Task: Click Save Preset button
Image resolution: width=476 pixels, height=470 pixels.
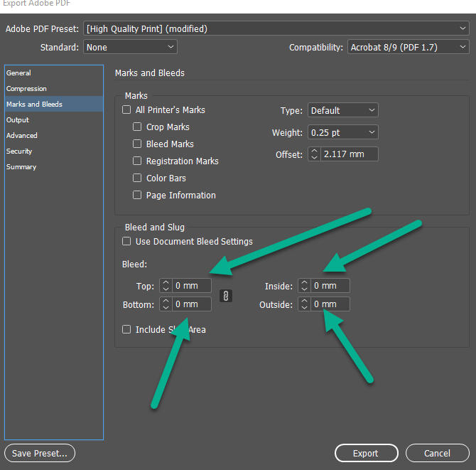Action: click(x=40, y=453)
